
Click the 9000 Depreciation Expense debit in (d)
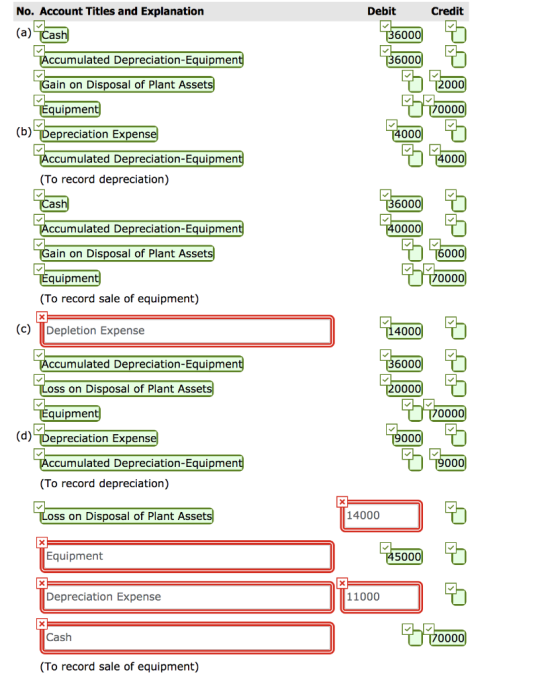pos(408,438)
